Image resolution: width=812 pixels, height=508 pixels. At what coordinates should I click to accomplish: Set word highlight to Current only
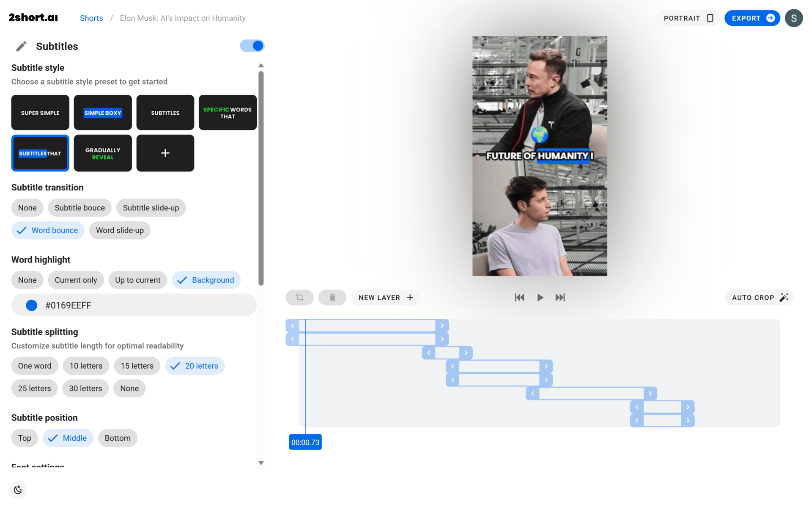76,280
